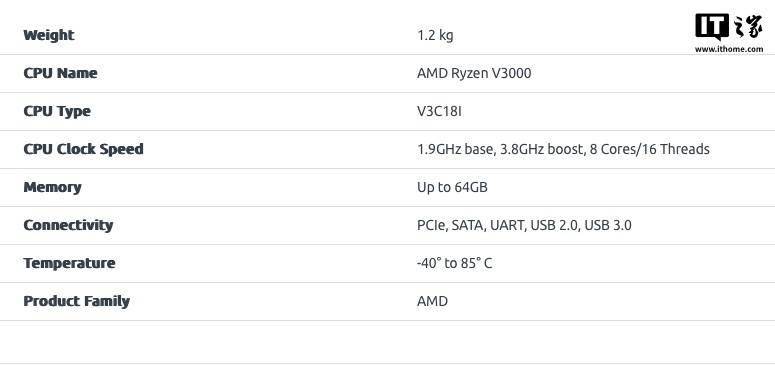The width and height of the screenshot is (775, 365).
Task: Click the www.ithome.com watermark text
Action: click(x=729, y=49)
